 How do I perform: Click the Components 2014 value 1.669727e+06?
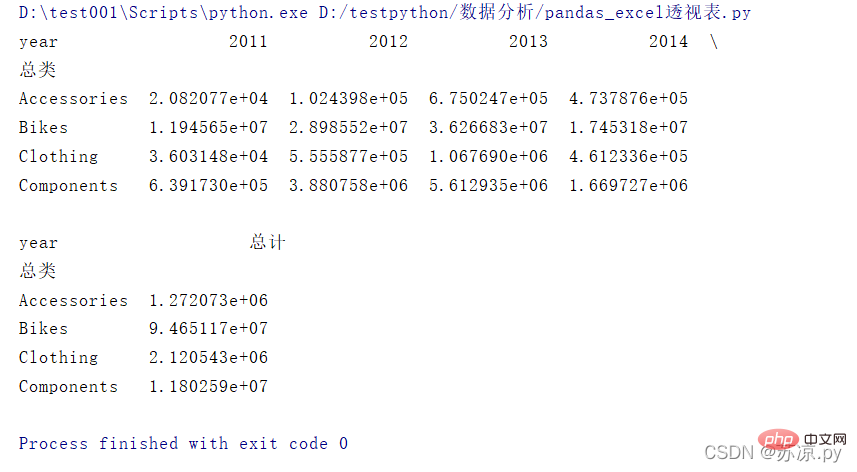(628, 186)
